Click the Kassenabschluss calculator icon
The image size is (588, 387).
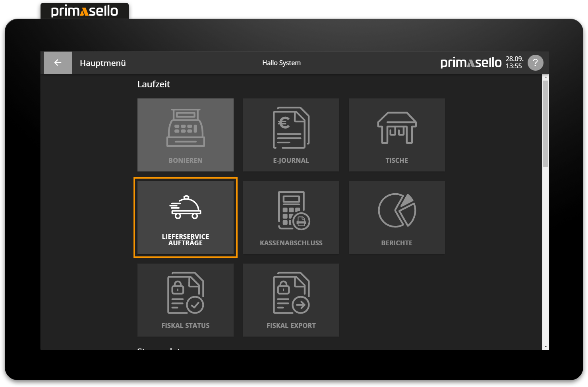[x=294, y=210]
